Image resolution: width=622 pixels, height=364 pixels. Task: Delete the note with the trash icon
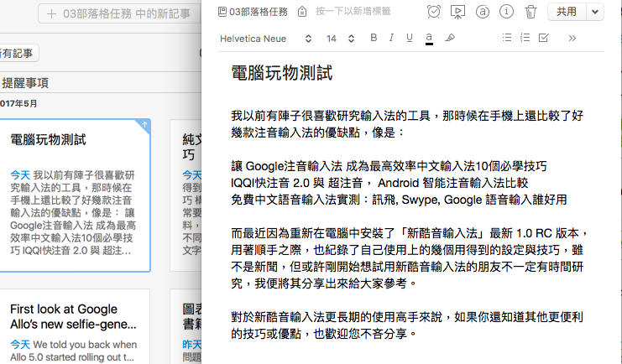(x=531, y=12)
